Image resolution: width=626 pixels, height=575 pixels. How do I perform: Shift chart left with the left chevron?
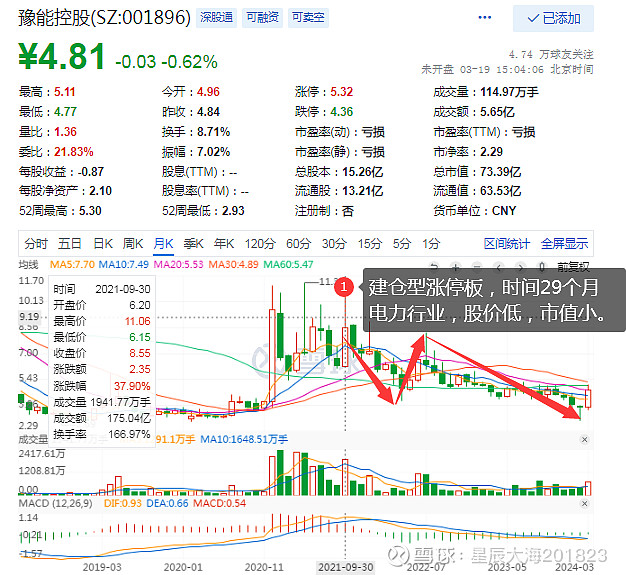pyautogui.click(x=499, y=267)
